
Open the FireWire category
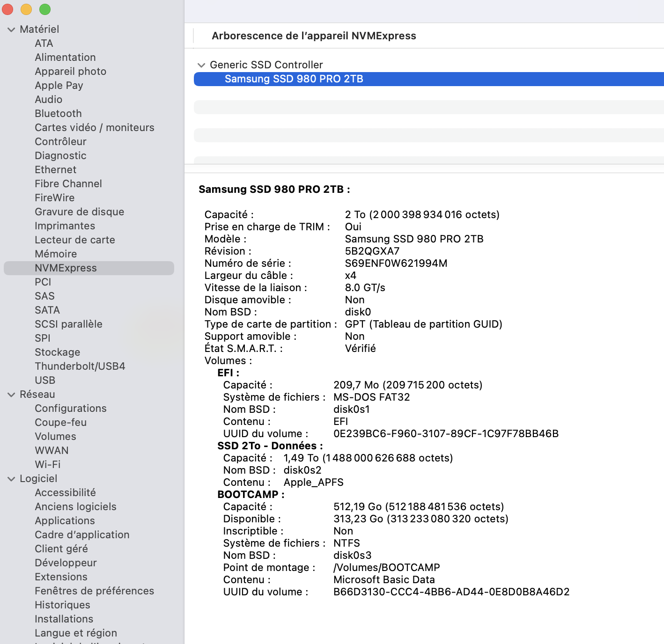[x=54, y=198]
